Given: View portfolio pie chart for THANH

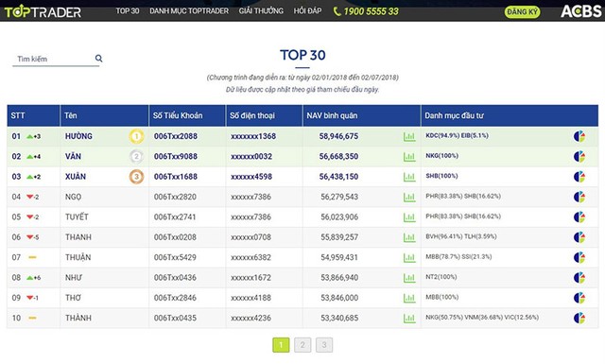Looking at the screenshot, I should tap(579, 237).
